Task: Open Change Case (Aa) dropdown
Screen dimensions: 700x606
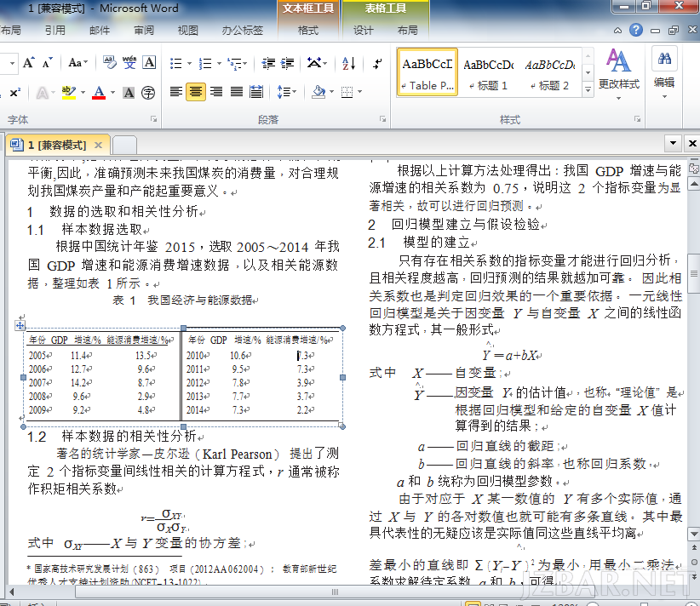Action: 77,62
